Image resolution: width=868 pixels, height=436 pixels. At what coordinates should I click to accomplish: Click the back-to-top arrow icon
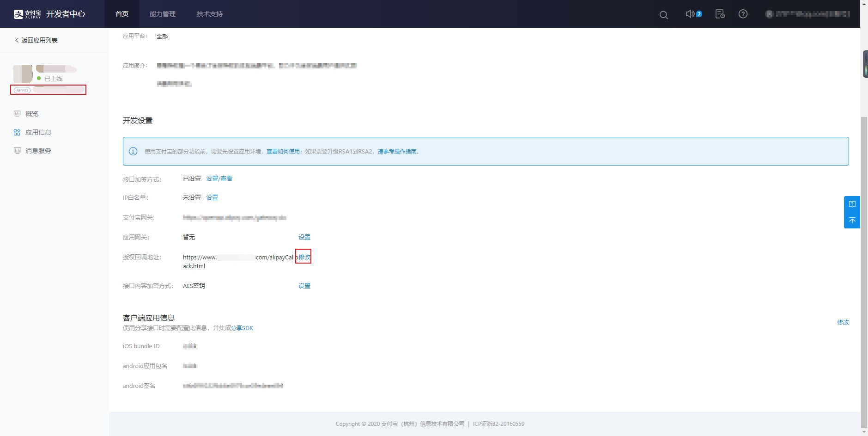pyautogui.click(x=852, y=221)
